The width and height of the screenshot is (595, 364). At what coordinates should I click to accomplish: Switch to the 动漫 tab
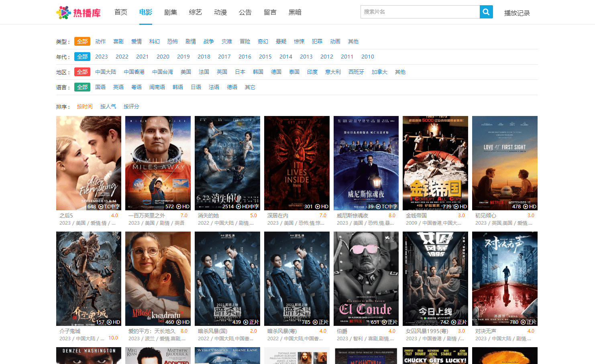click(x=220, y=12)
